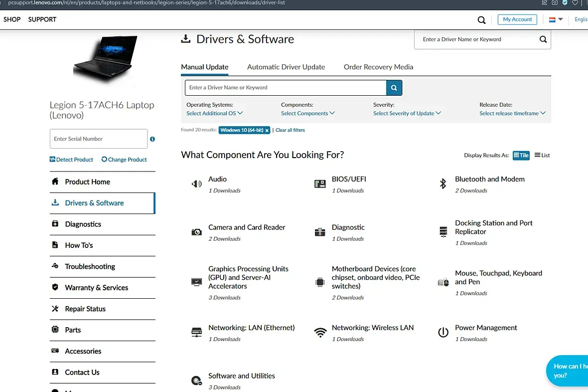Open Accessories in the sidebar

click(x=102, y=352)
